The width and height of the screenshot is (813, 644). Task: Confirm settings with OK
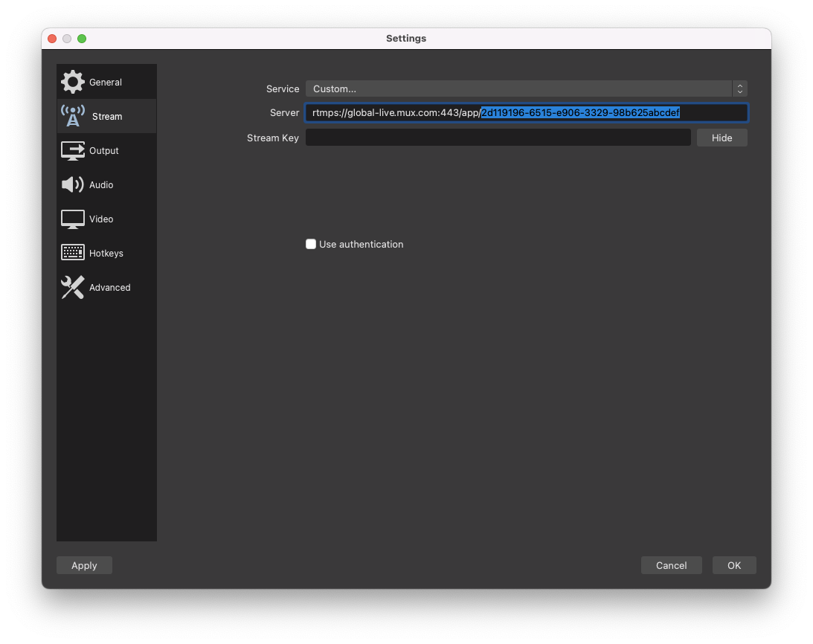point(734,565)
